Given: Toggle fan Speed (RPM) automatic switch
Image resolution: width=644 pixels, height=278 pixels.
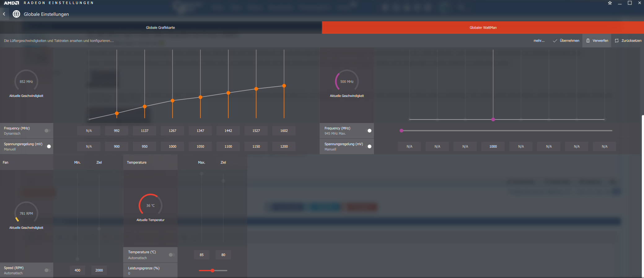Looking at the screenshot, I should [x=47, y=270].
